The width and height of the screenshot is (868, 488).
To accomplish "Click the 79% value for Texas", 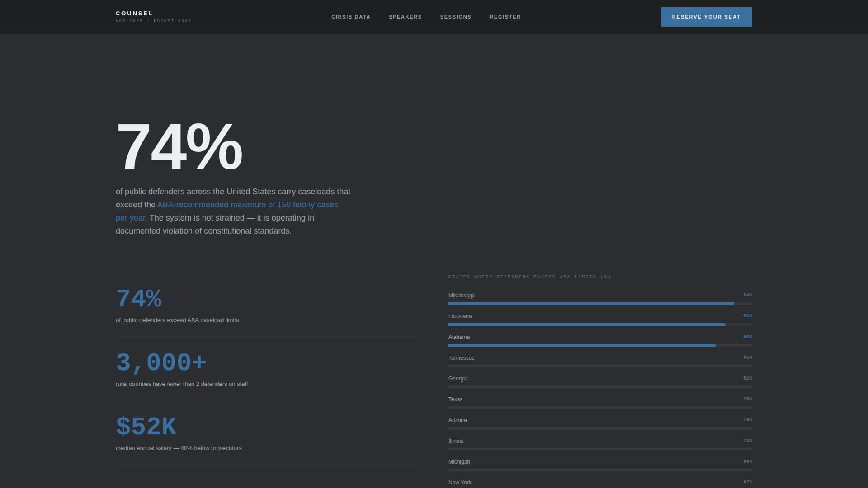I will (748, 399).
